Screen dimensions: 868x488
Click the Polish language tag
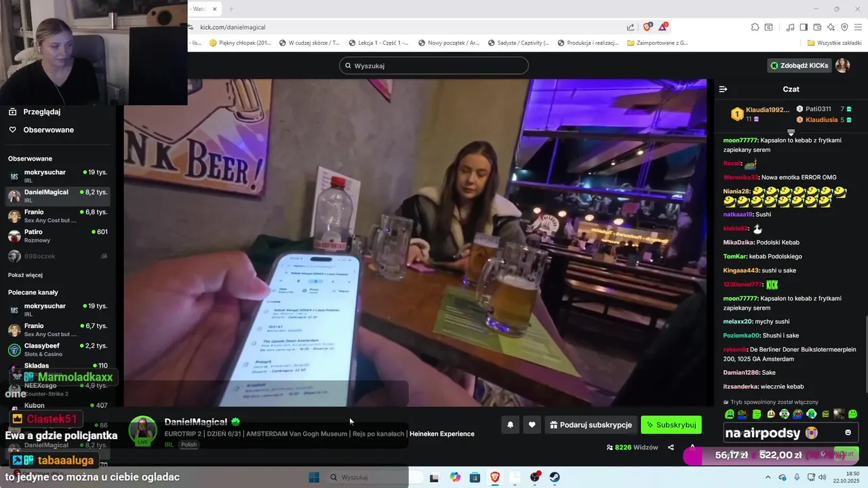189,445
